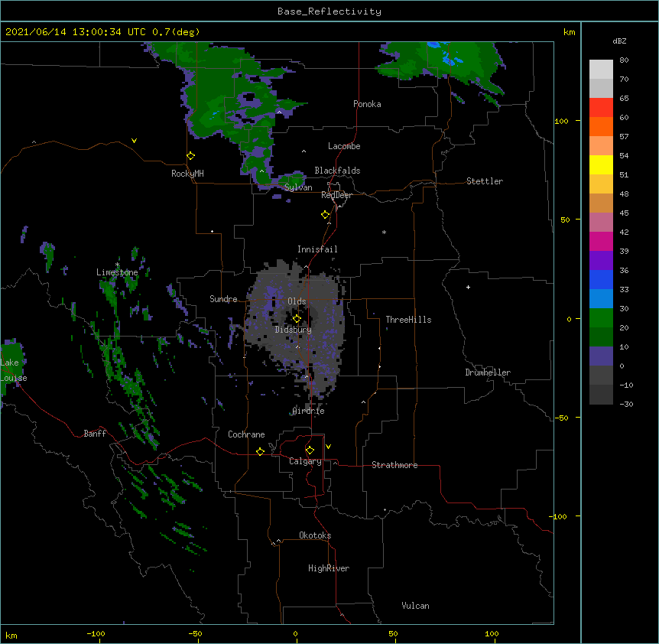Click the Didsbury town label
This screenshot has width=659, height=644.
coord(293,330)
